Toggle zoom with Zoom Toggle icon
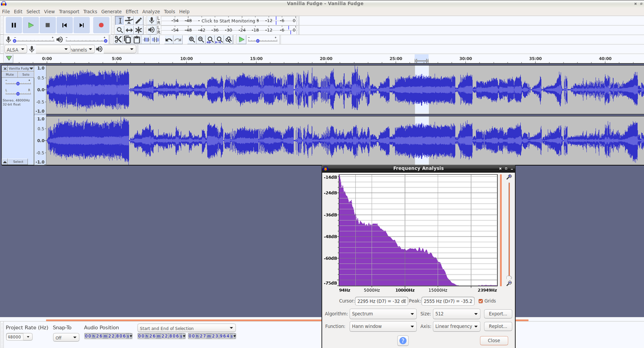Viewport: 644px width, 348px height. (228, 40)
